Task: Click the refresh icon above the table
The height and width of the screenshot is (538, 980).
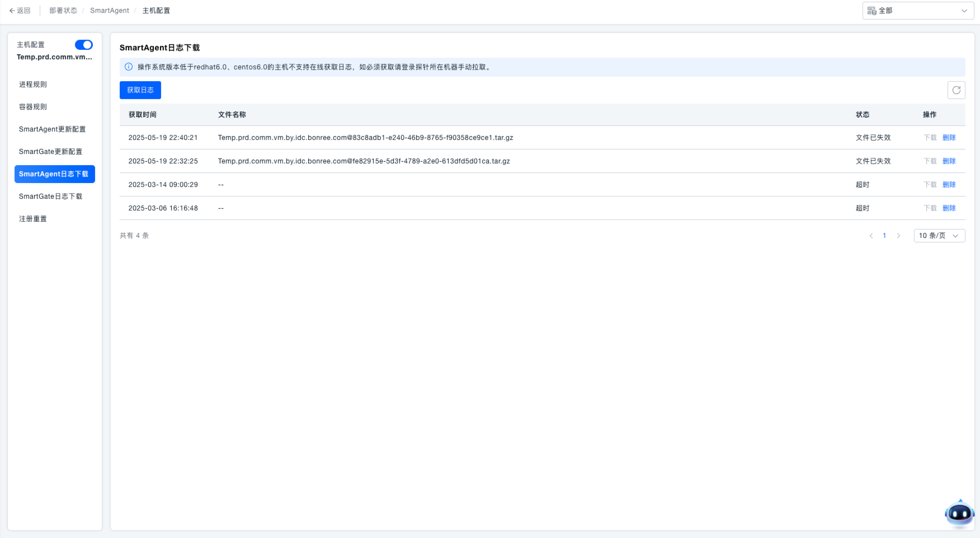Action: click(x=956, y=90)
